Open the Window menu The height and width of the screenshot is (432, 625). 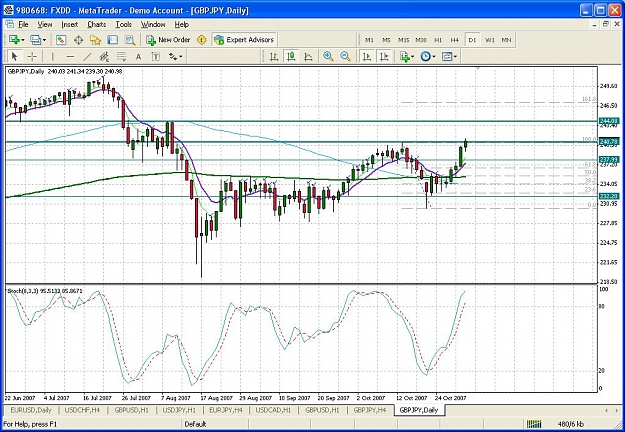pos(153,24)
